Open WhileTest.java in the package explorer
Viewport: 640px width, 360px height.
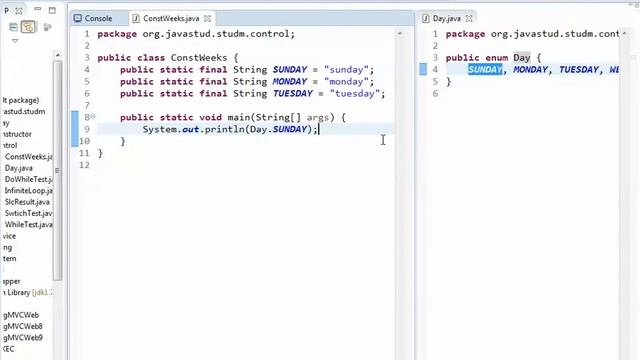[x=28, y=224]
